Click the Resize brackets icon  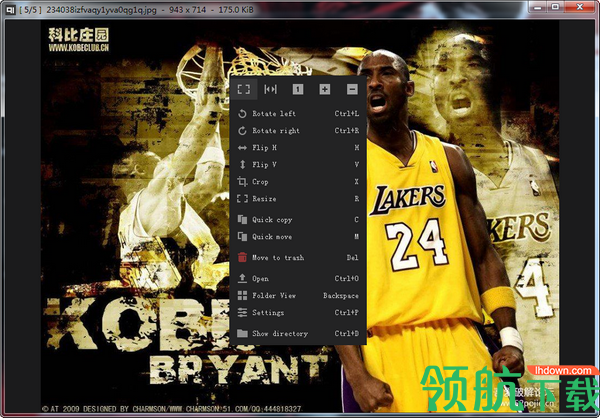click(242, 199)
